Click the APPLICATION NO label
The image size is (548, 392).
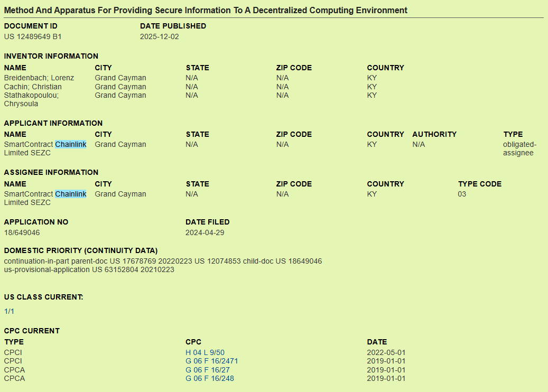[36, 222]
